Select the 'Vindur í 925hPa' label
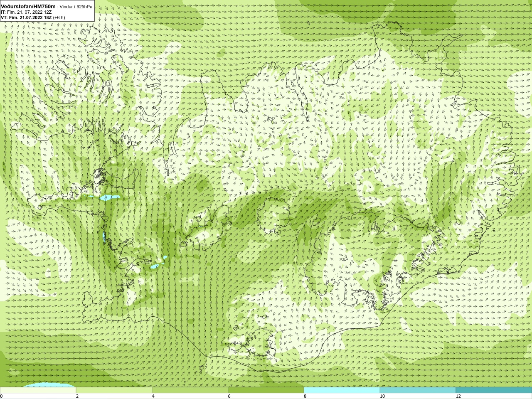Viewport: 532px width, 399px height. tap(76, 7)
